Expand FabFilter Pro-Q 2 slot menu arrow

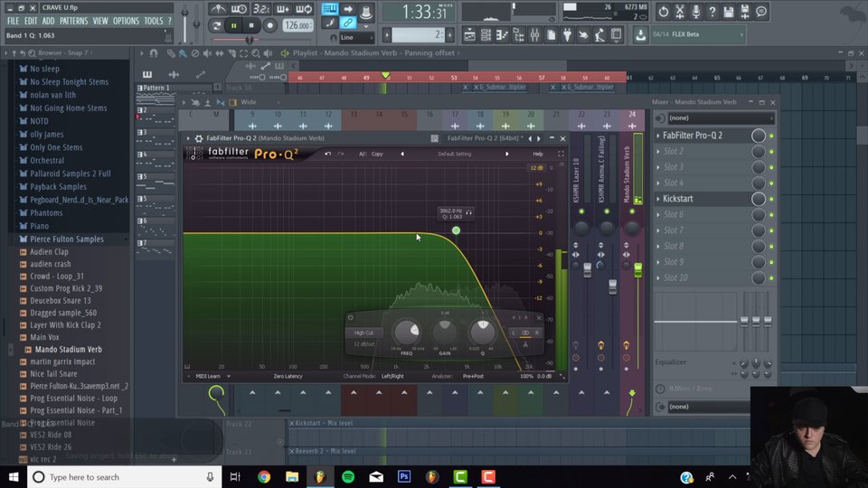click(658, 136)
